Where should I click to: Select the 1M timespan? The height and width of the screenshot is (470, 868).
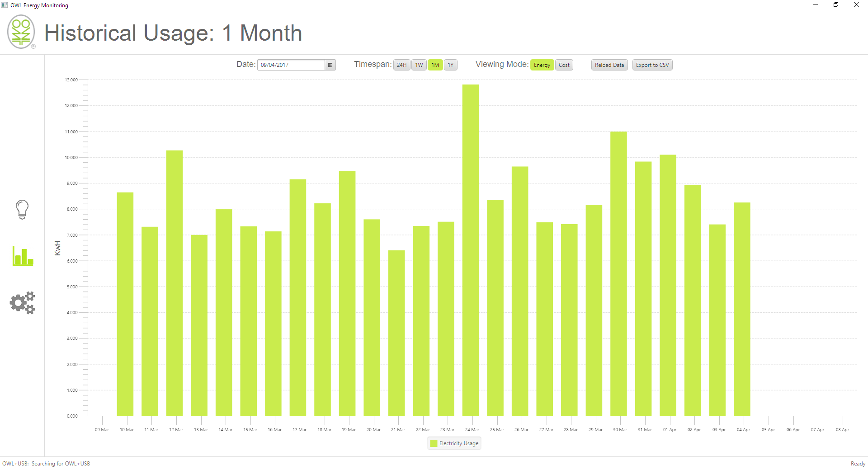435,65
